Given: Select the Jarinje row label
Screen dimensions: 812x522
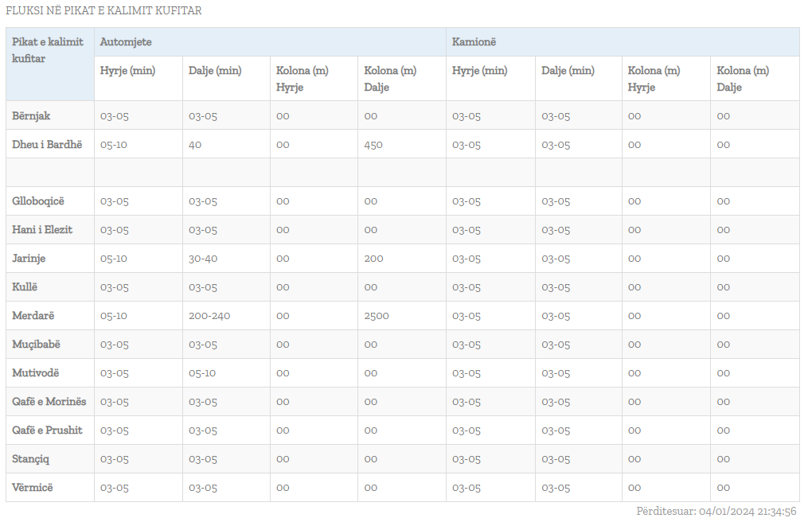Looking at the screenshot, I should coord(29,259).
